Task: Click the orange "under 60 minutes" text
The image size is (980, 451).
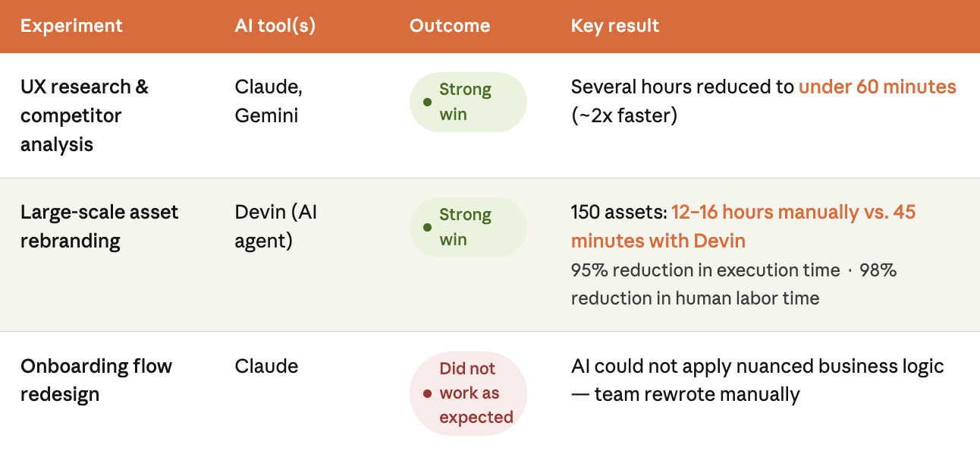Action: 877,87
